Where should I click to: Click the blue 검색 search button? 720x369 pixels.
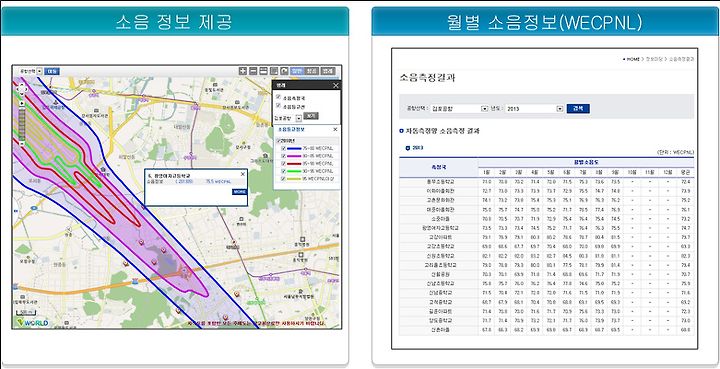(578, 109)
